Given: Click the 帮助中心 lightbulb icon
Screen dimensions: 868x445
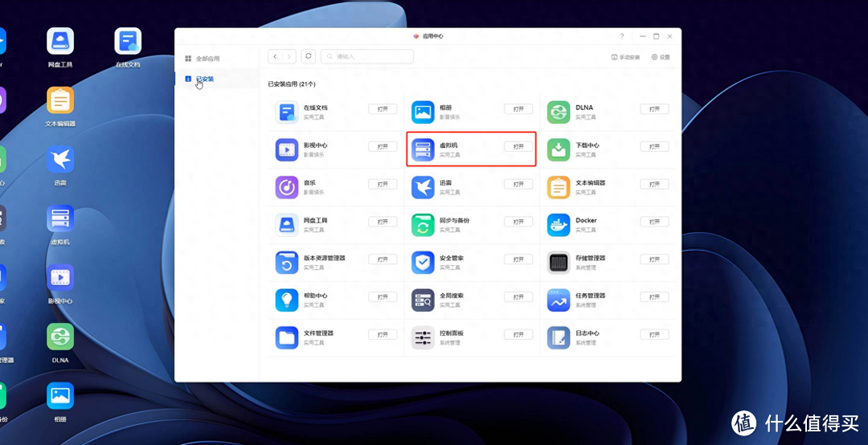Looking at the screenshot, I should point(287,300).
